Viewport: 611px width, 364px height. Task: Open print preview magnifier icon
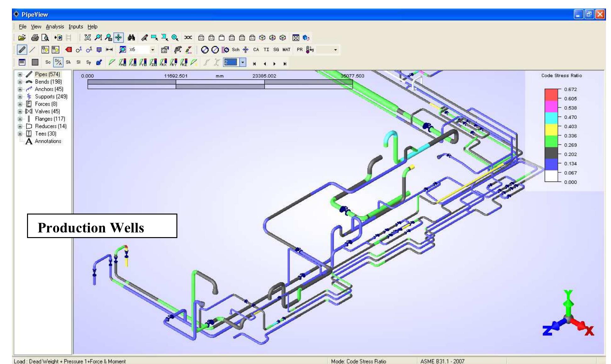(x=45, y=38)
